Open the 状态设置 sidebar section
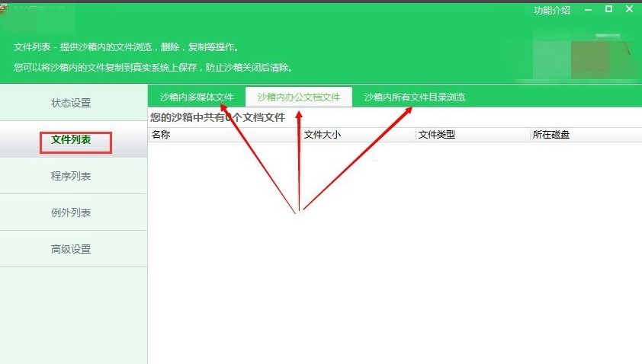642x364 pixels. (x=73, y=103)
